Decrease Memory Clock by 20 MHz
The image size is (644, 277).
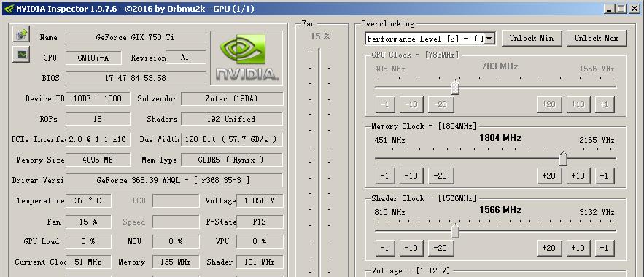coord(441,176)
